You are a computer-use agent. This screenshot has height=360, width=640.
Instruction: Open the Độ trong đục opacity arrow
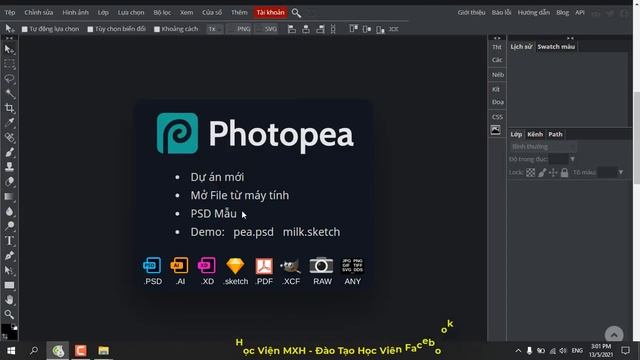[572, 159]
